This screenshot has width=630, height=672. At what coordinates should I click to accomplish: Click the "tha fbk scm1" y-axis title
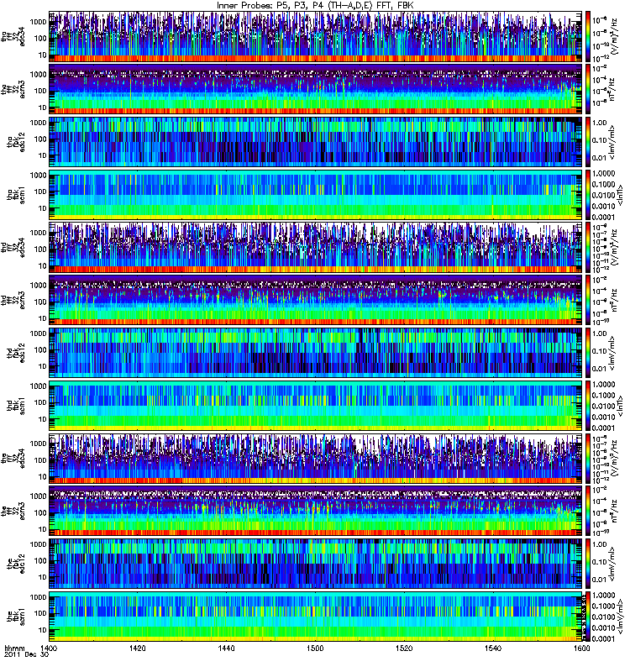click(x=16, y=195)
